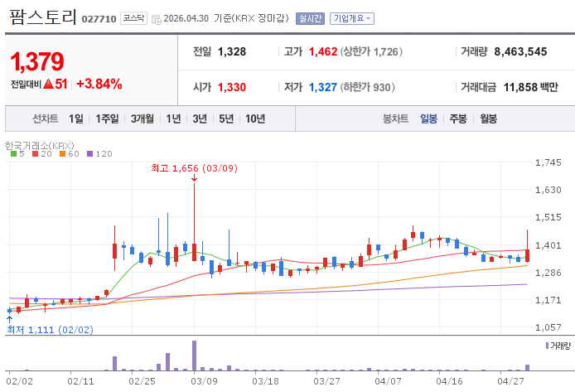575x392 pixels.
Task: Select the 1년 line chart tab
Action: tap(173, 119)
